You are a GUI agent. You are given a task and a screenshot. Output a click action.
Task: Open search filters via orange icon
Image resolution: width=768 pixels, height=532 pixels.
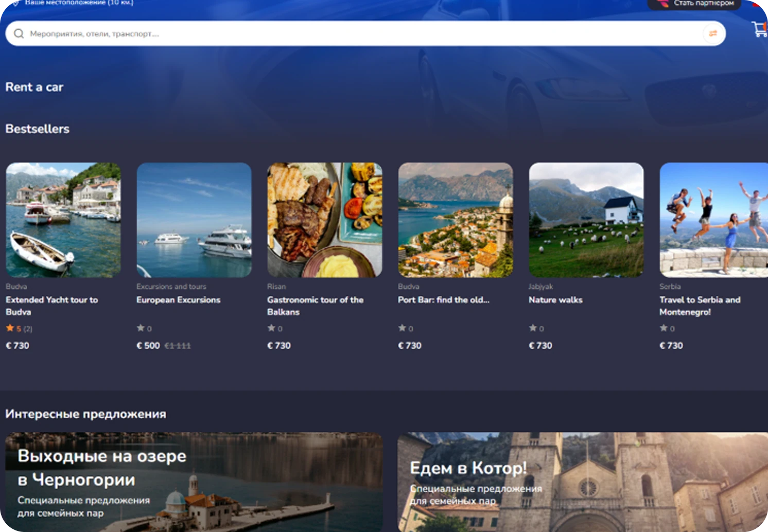(x=713, y=34)
